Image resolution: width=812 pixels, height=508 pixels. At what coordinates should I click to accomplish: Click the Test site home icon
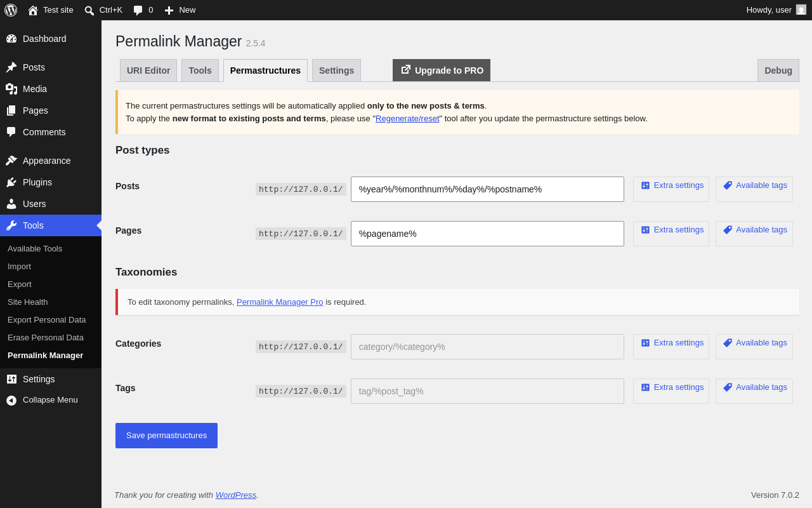pos(33,10)
